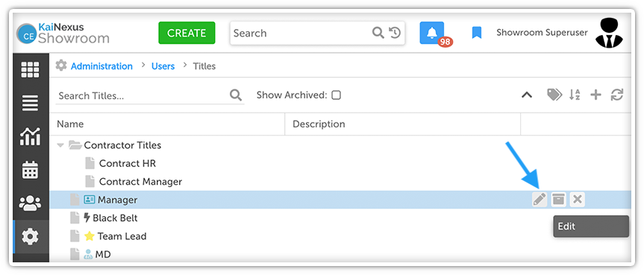Collapse the toolbar with the up chevron

527,95
